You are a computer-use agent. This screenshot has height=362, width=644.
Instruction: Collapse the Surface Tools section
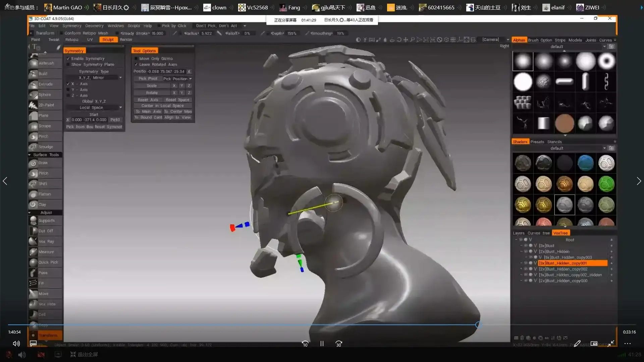point(30,155)
